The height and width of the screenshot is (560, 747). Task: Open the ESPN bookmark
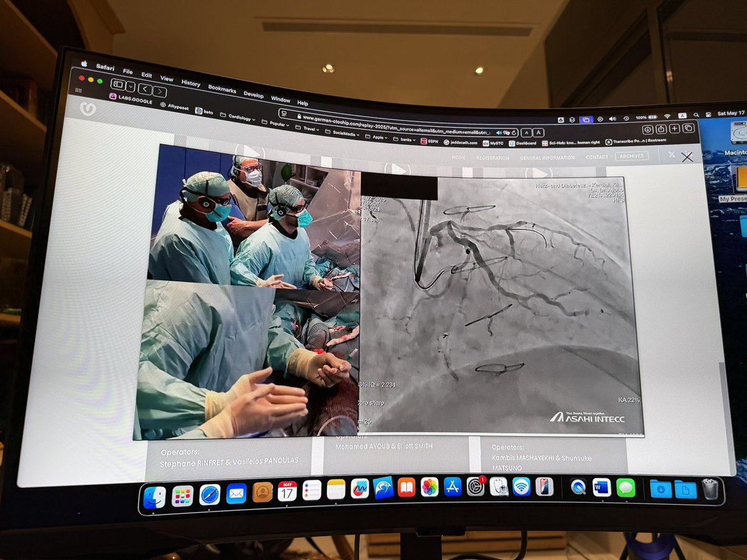429,141
